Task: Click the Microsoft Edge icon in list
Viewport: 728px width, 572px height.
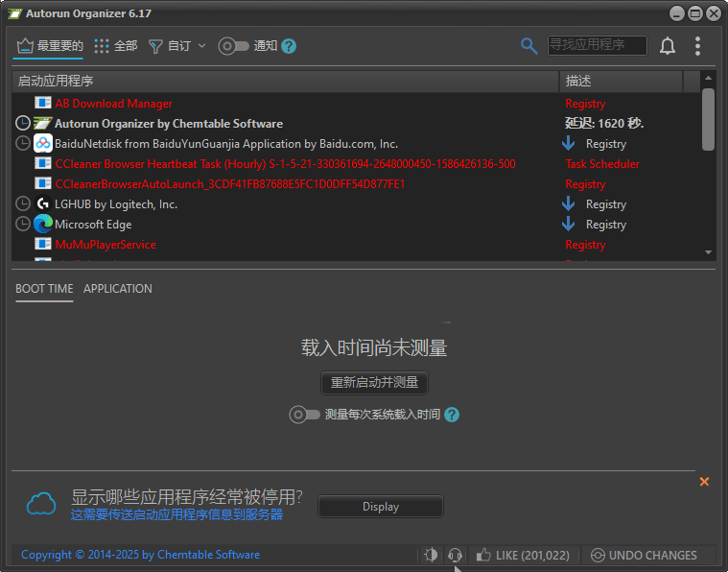Action: [43, 225]
